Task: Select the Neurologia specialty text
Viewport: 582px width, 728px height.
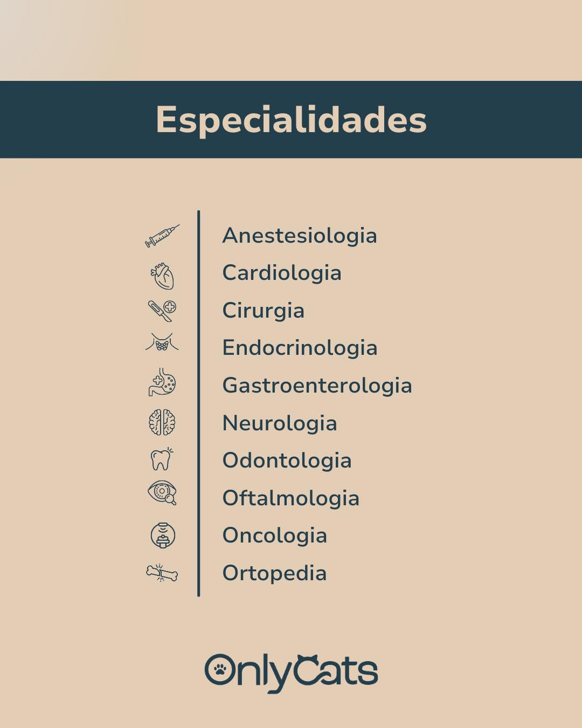Action: 280,423
